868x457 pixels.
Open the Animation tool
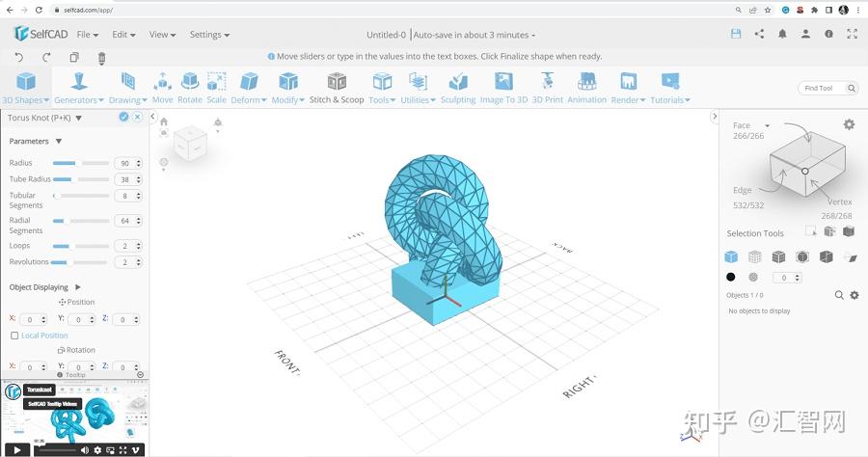point(586,88)
